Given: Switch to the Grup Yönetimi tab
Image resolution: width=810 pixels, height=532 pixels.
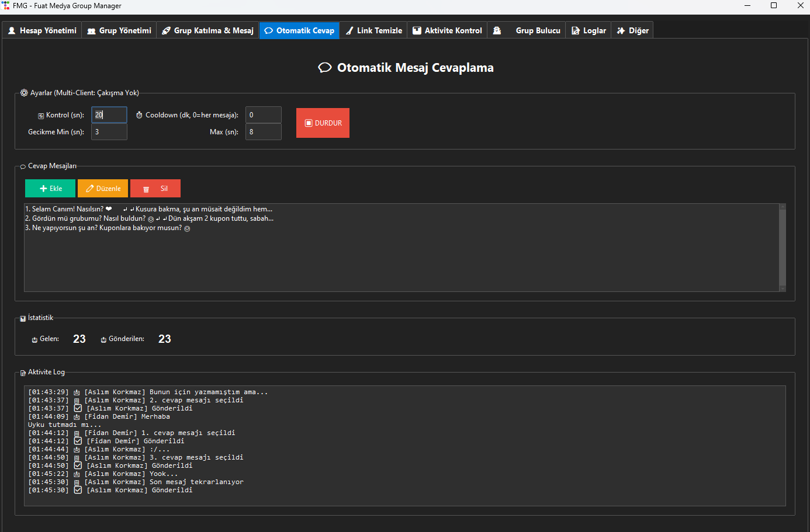Looking at the screenshot, I should pos(119,30).
